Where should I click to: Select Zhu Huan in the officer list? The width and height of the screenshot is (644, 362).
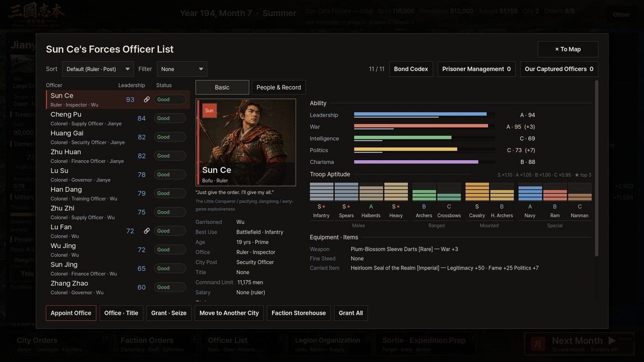[118, 156]
